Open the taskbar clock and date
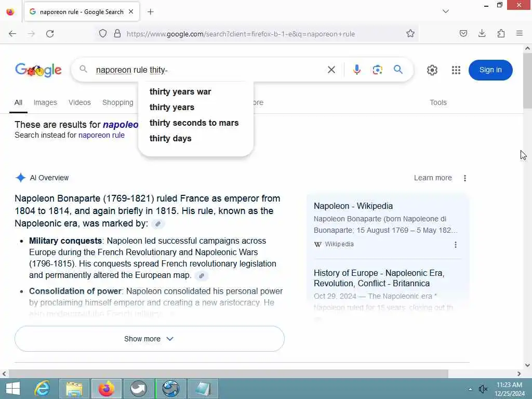532x399 pixels. coord(509,389)
